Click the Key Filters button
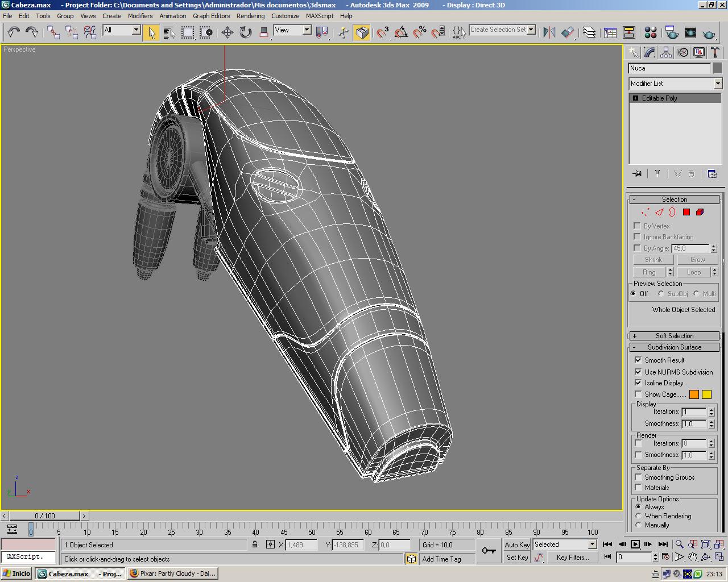Screen dimensions: 728x582 572,558
